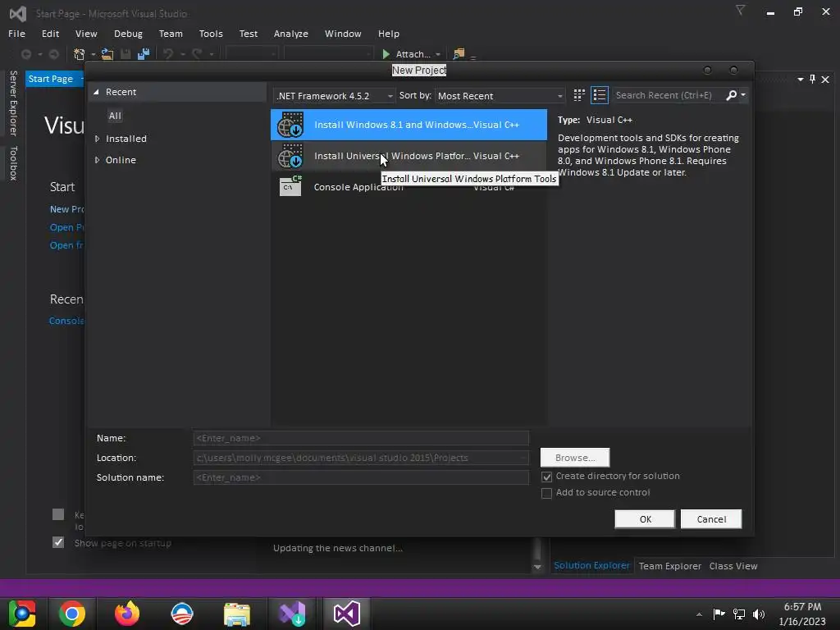Expand the Online tree node

(97, 160)
